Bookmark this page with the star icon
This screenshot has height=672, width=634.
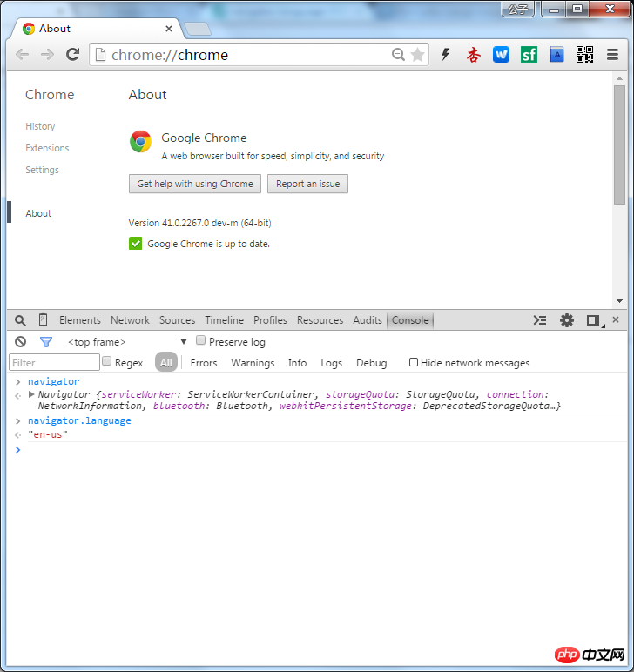pos(417,55)
